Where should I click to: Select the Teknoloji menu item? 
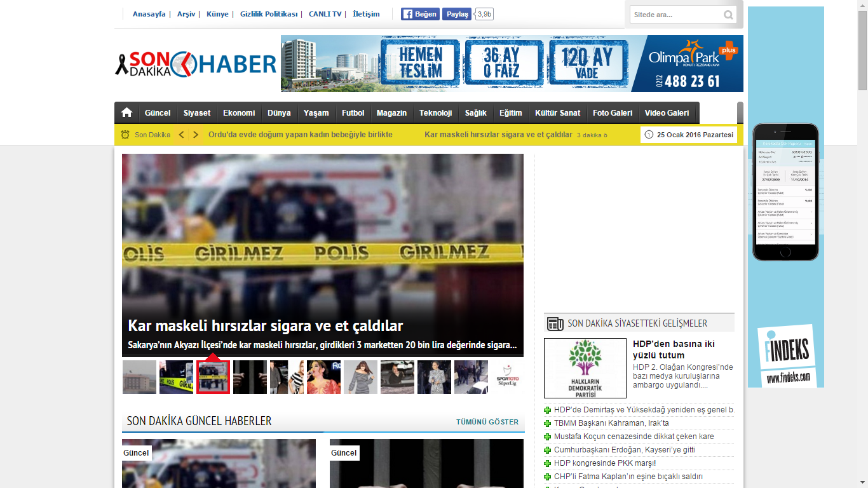click(435, 112)
